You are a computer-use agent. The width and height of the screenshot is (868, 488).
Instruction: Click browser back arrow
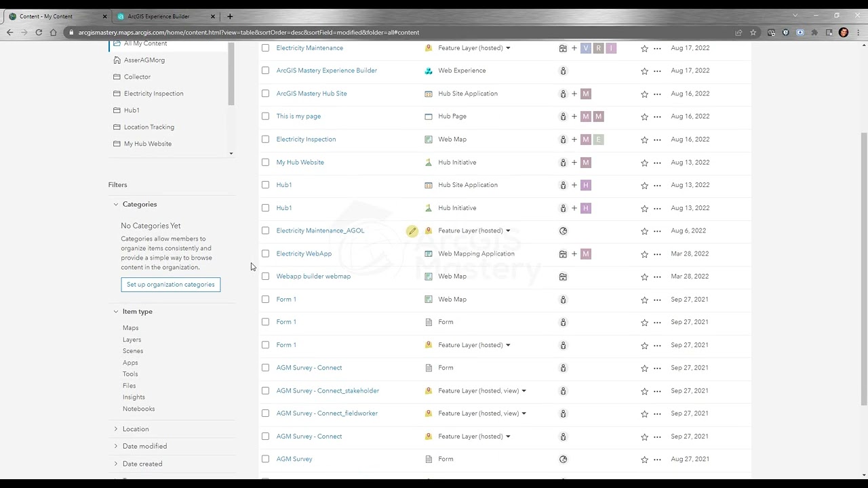(x=9, y=33)
